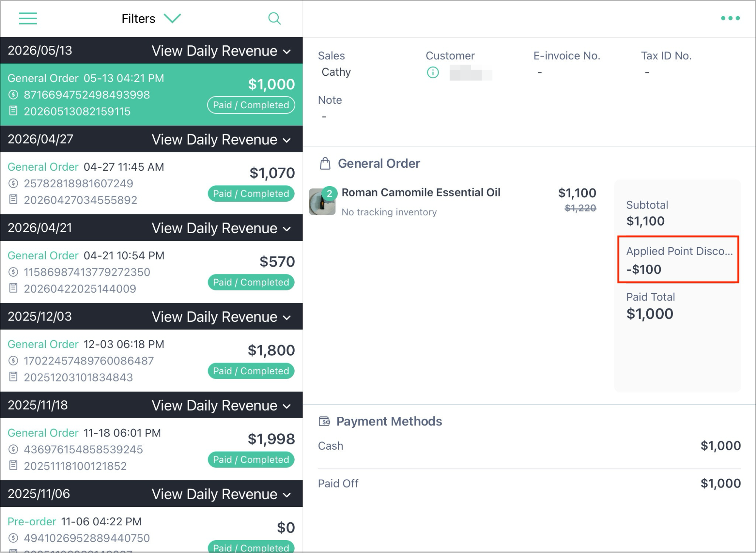This screenshot has height=553, width=756.
Task: Expand View Daily Revenue for 2025/11/18
Action: click(221, 405)
